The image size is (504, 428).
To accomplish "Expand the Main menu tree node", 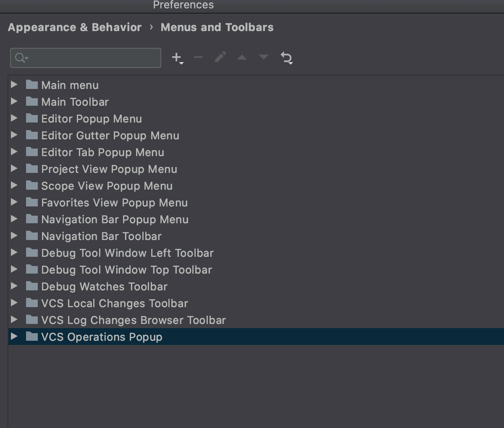I will pyautogui.click(x=14, y=84).
